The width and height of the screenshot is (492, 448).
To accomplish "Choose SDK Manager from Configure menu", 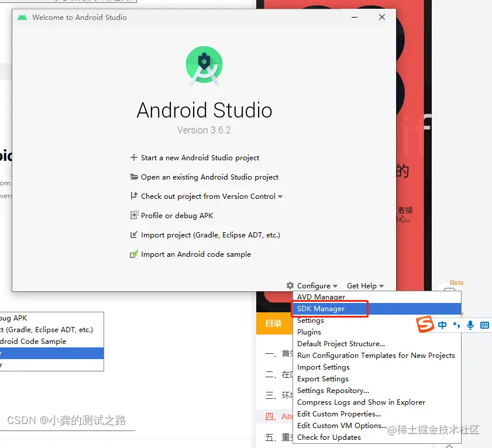I will coord(377,309).
